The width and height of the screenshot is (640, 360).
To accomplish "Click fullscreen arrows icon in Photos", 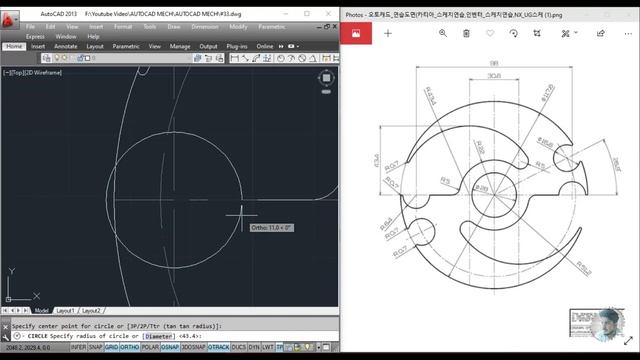I will (629, 340).
